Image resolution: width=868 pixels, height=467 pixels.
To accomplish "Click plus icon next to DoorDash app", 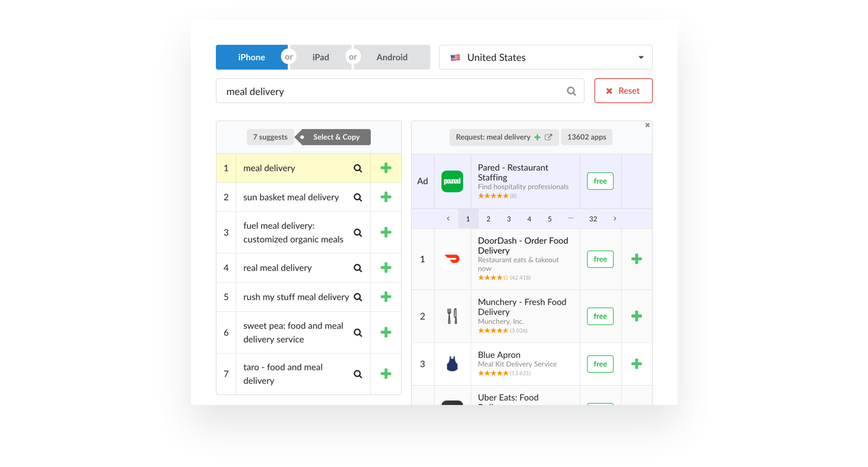I will (x=636, y=259).
